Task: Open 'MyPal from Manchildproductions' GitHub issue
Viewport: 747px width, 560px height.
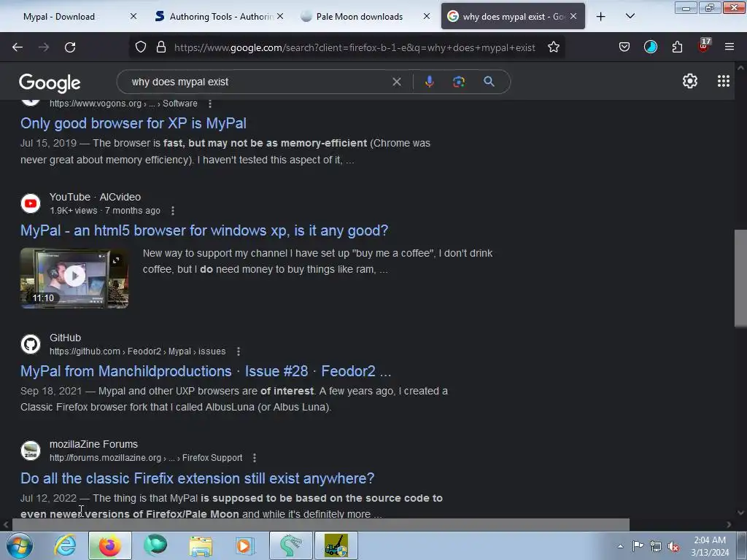Action: (x=206, y=371)
